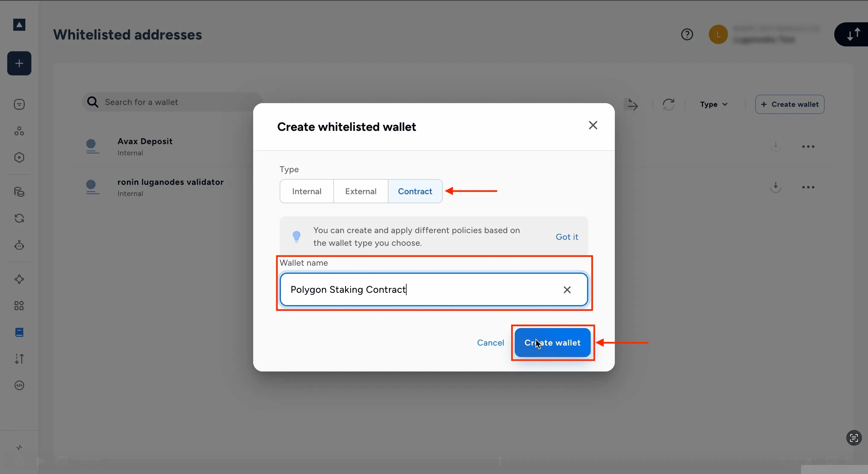Viewport: 868px width, 474px height.
Task: Open the book icon in sidebar
Action: pyautogui.click(x=19, y=332)
